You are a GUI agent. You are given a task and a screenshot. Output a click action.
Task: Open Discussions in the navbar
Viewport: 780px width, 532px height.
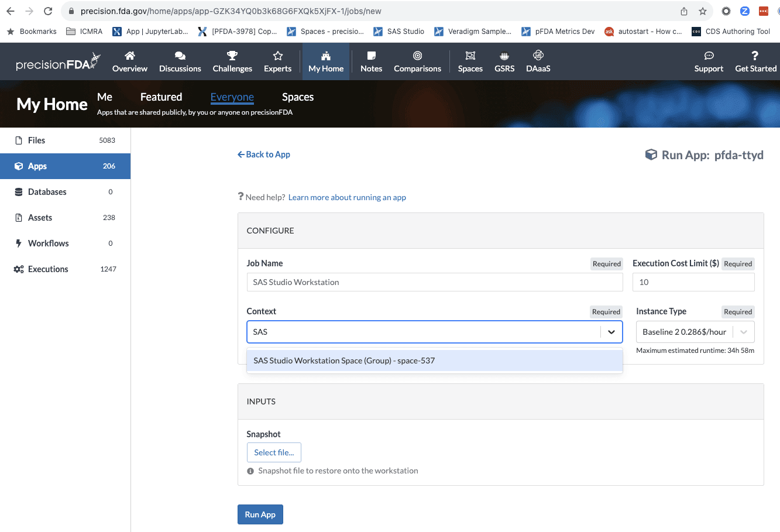(180, 61)
